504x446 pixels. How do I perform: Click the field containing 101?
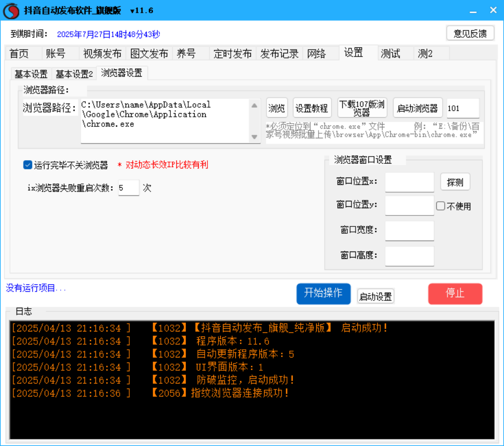tap(463, 108)
